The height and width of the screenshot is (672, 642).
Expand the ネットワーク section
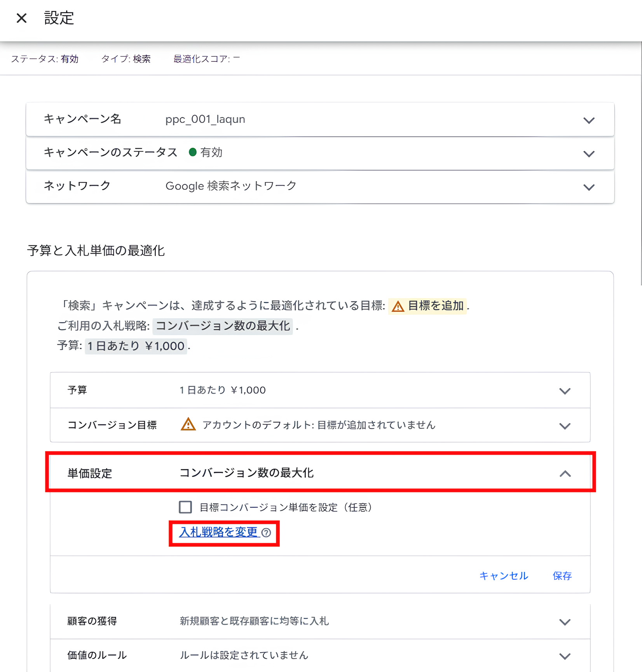589,187
